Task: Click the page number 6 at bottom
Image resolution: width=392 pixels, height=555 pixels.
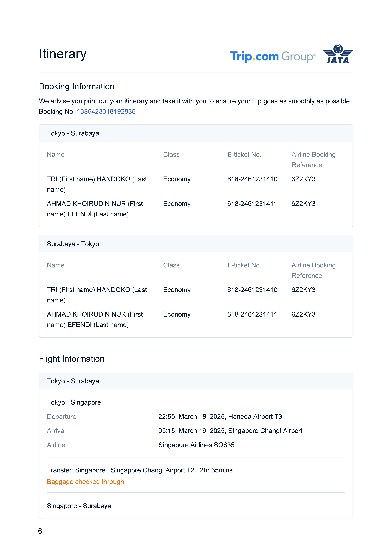Action: tap(40, 531)
